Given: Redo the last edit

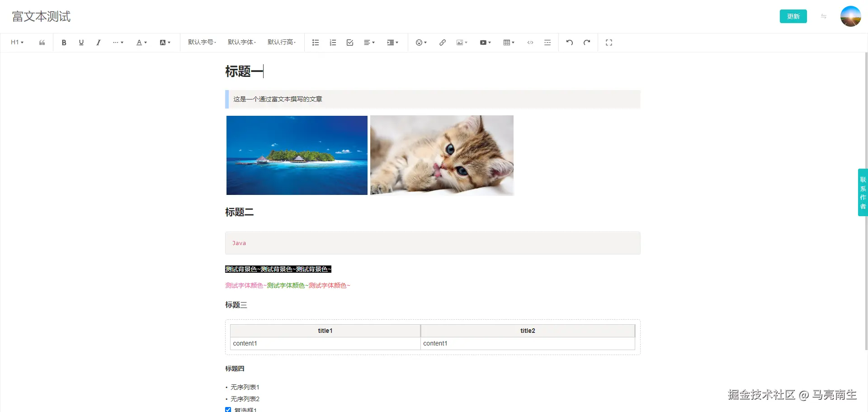Looking at the screenshot, I should click(x=586, y=42).
